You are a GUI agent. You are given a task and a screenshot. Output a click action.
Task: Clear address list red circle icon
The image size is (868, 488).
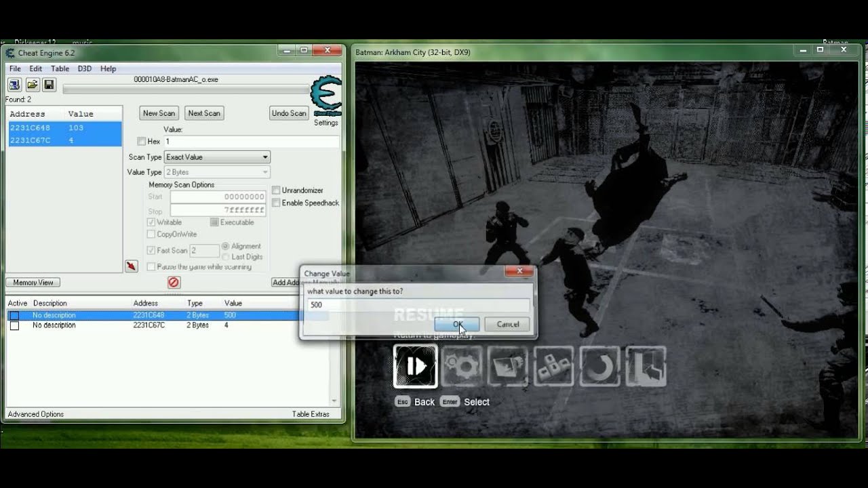point(174,282)
